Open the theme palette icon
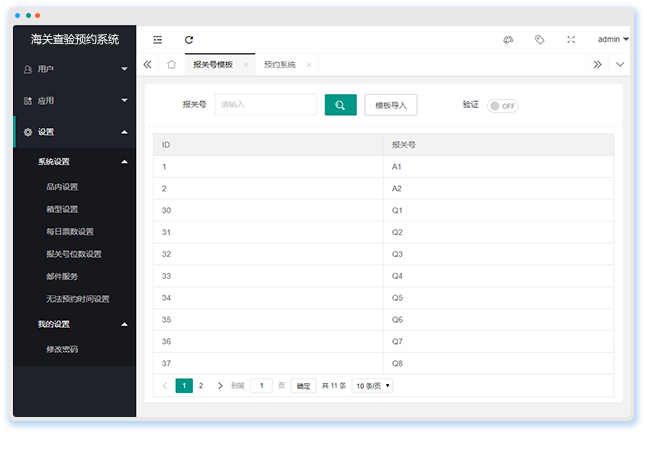This screenshot has width=647, height=465. [508, 40]
